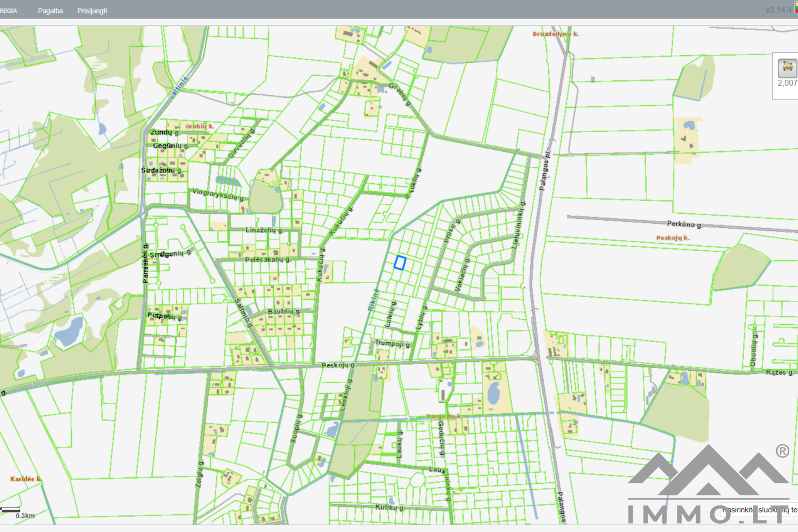This screenshot has height=532, width=798.
Task: Click the Prūsų g. street label
Action: click(451, 231)
